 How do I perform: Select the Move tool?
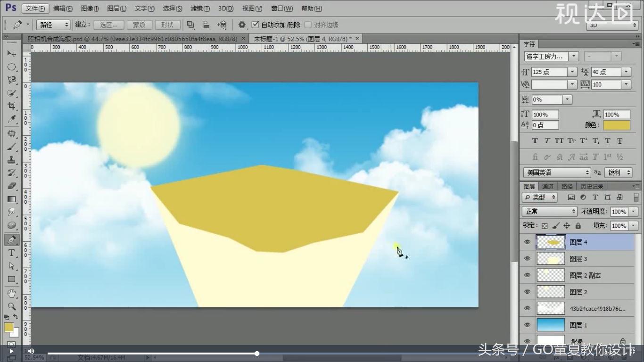tap(11, 53)
